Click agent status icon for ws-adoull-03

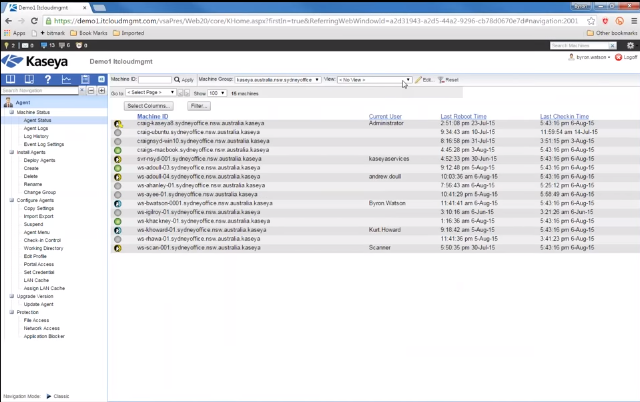[118, 168]
